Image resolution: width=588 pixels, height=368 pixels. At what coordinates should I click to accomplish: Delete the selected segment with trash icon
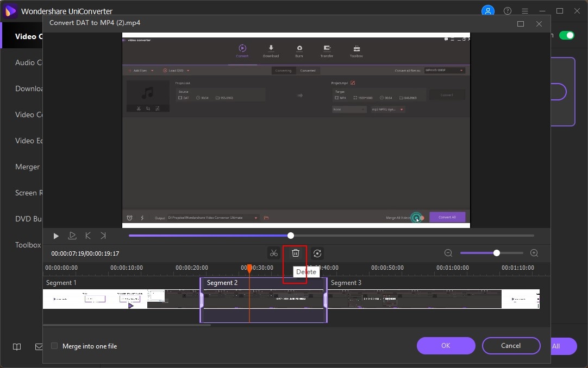click(296, 253)
